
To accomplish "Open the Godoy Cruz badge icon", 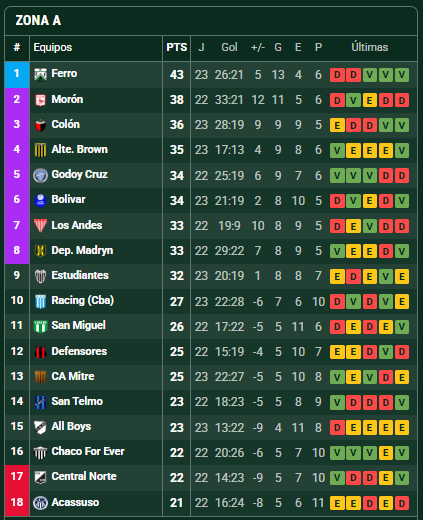I will tap(40, 175).
